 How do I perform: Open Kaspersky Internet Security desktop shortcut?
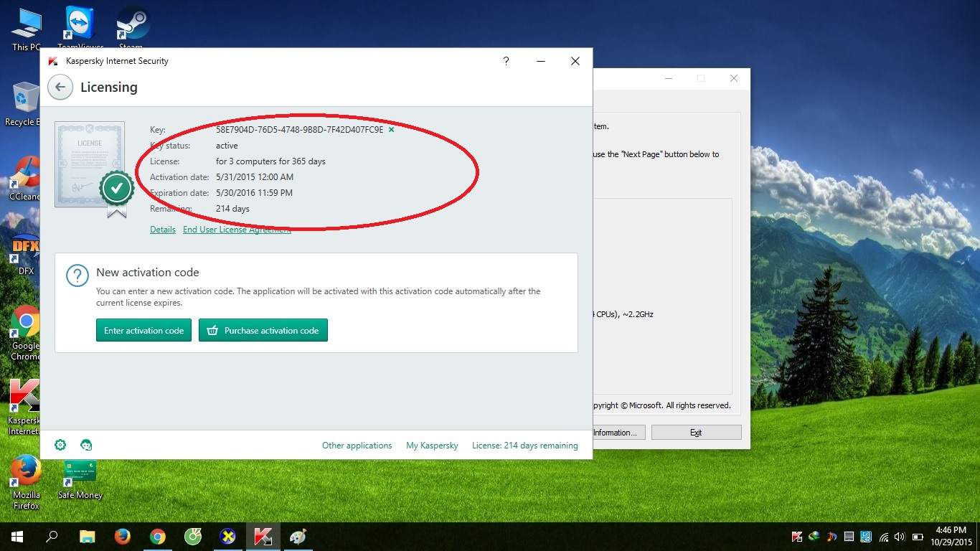[24, 407]
